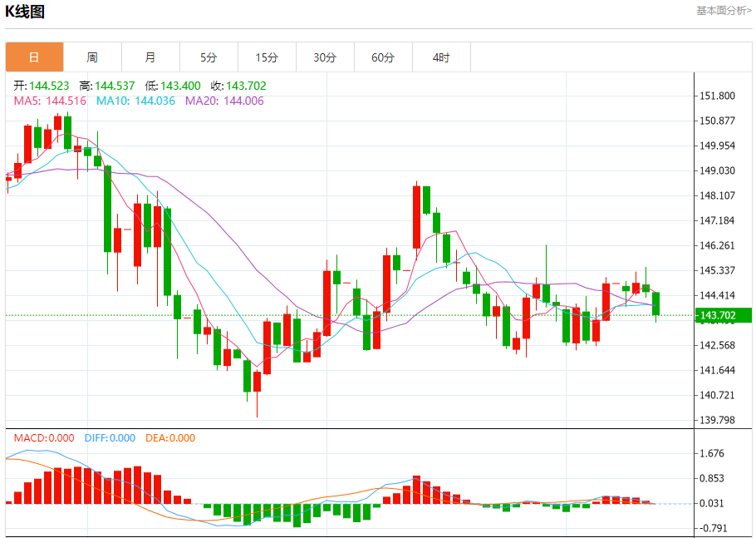Show the 30分 chart tab
This screenshot has width=756, height=538.
point(325,57)
